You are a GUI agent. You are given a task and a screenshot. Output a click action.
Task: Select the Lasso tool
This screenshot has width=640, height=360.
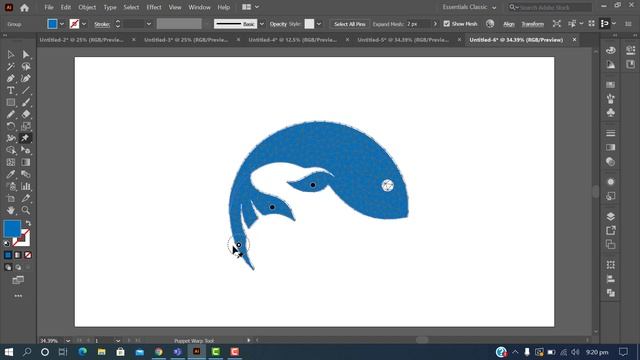click(x=26, y=67)
